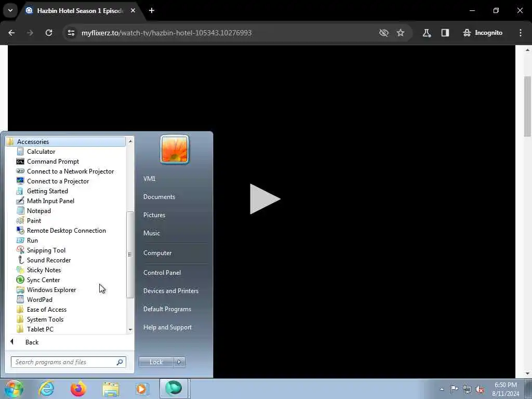Click the Lock button
This screenshot has height=399, width=532.
(x=156, y=362)
